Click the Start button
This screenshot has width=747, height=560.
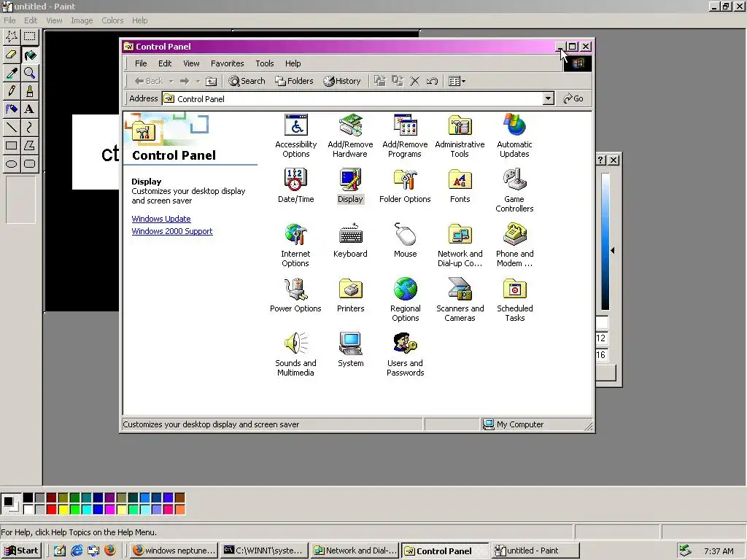coord(21,551)
